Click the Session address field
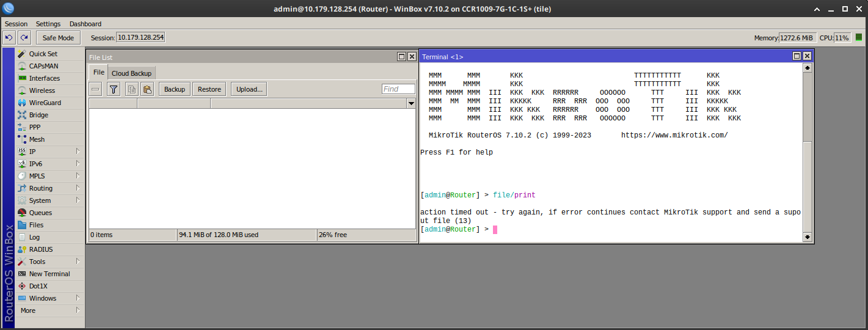 tap(140, 37)
